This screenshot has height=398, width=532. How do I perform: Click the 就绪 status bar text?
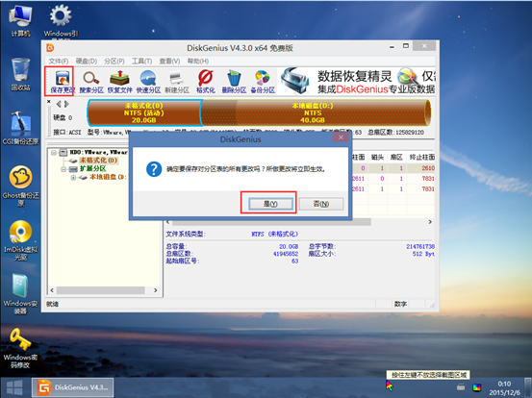(x=52, y=304)
